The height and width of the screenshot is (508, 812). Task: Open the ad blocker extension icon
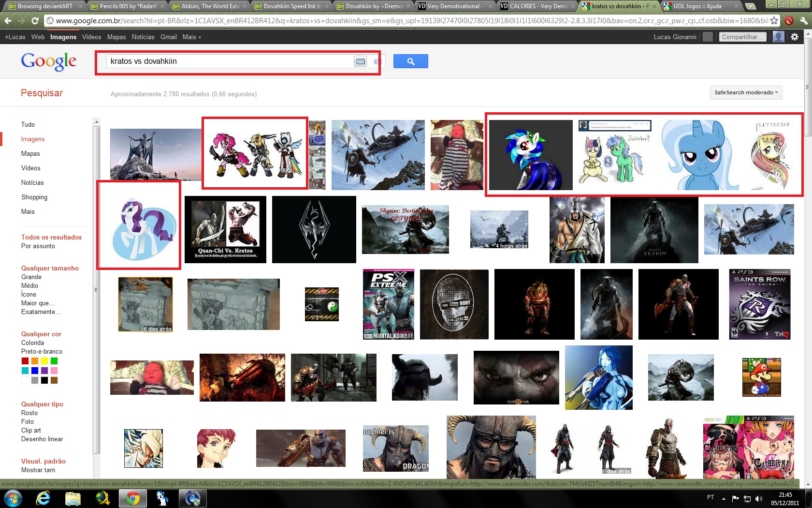click(789, 21)
